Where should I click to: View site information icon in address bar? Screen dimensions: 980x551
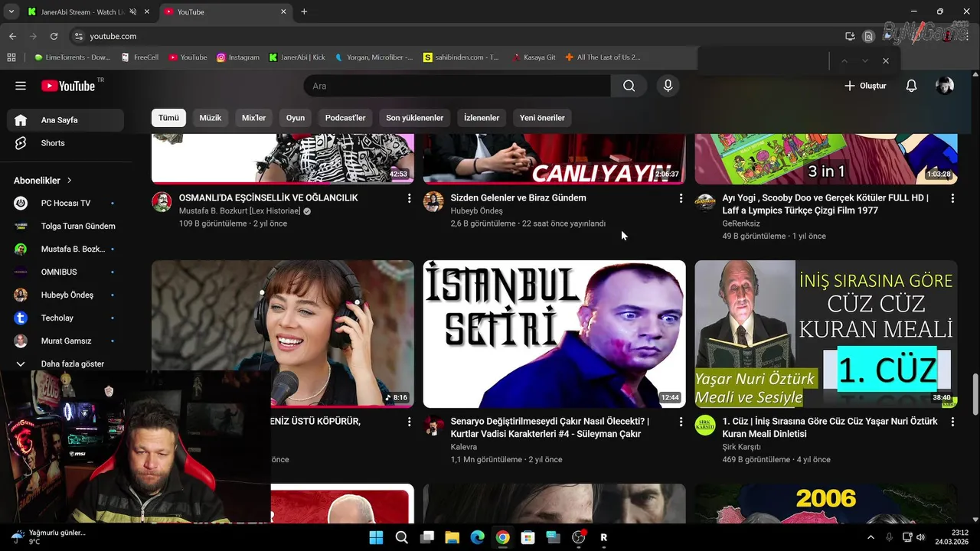77,36
